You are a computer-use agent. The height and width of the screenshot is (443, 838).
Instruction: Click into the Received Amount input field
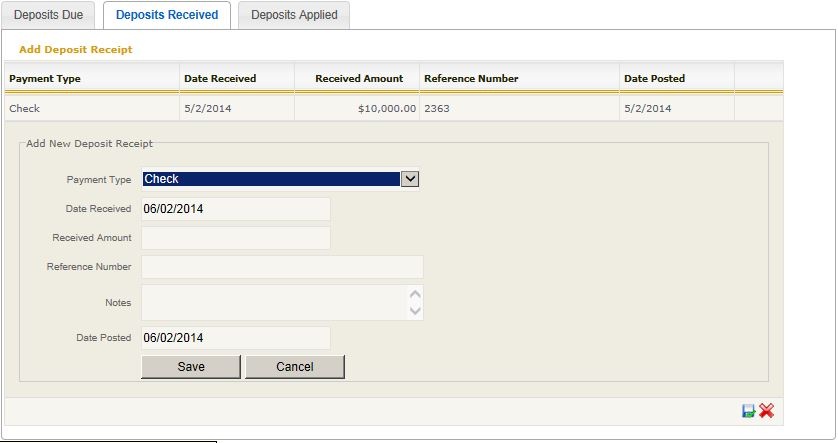point(235,238)
